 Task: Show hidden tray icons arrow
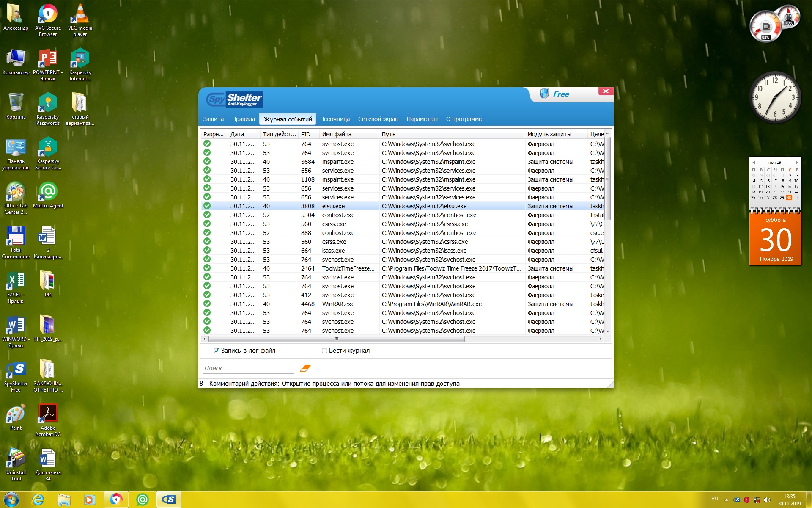point(726,500)
